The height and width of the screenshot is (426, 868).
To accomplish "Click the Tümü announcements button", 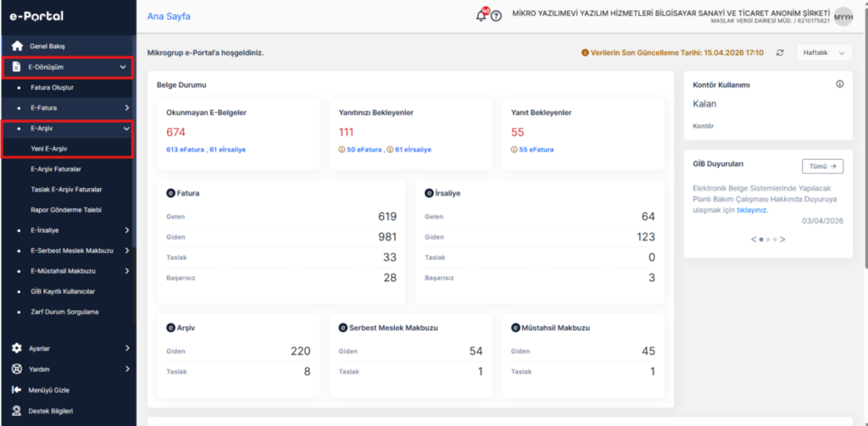I will coord(822,166).
